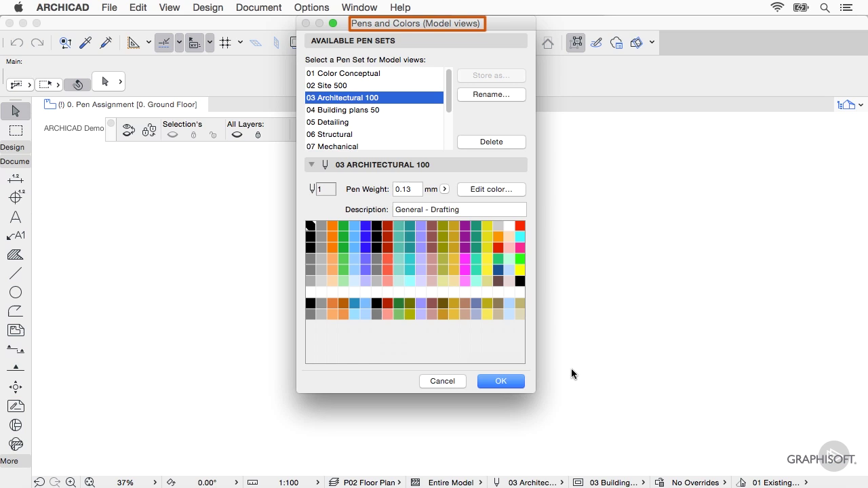Click the Redo arrow icon
Screen dimensions: 868x488
[x=37, y=43]
